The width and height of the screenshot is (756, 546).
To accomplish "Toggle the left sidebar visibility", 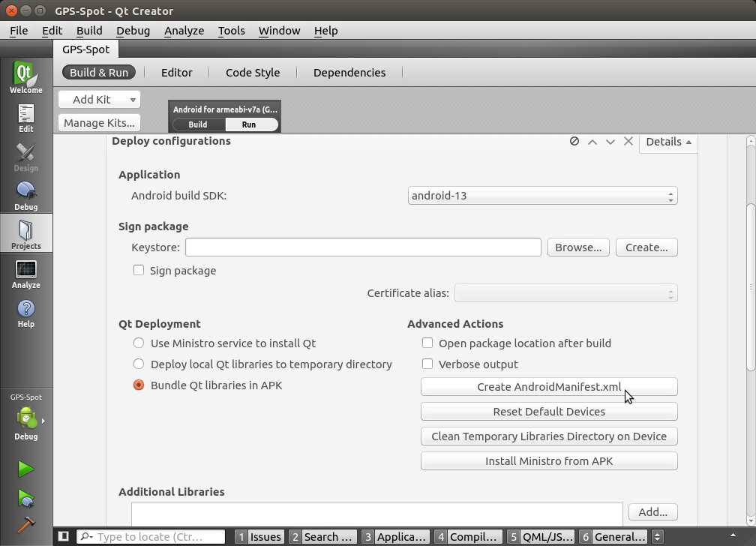I will [x=63, y=536].
